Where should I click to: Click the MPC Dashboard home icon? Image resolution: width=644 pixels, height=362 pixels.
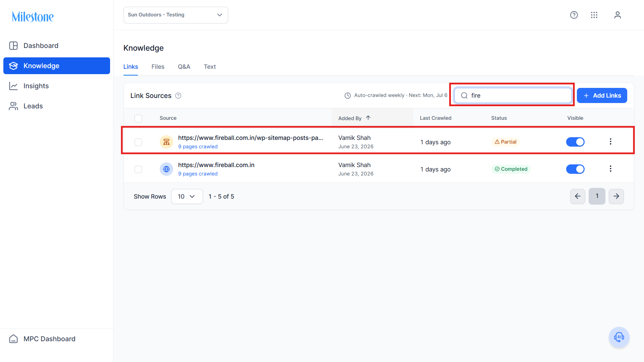[x=13, y=339]
